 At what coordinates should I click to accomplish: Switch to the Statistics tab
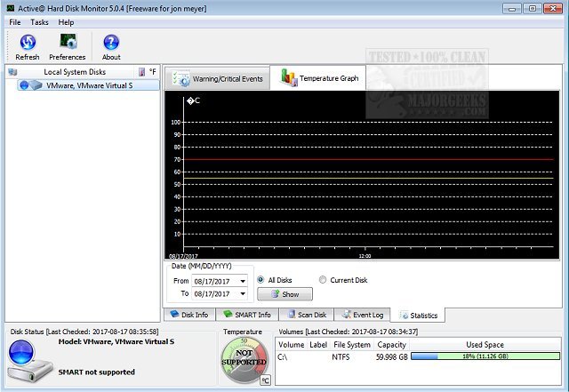(x=418, y=315)
